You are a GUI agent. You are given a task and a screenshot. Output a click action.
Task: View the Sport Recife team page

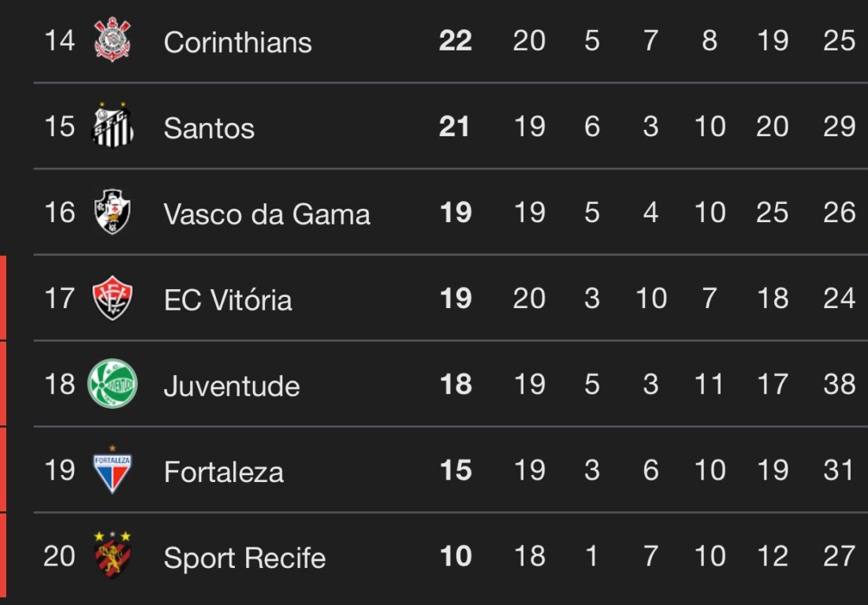244,558
